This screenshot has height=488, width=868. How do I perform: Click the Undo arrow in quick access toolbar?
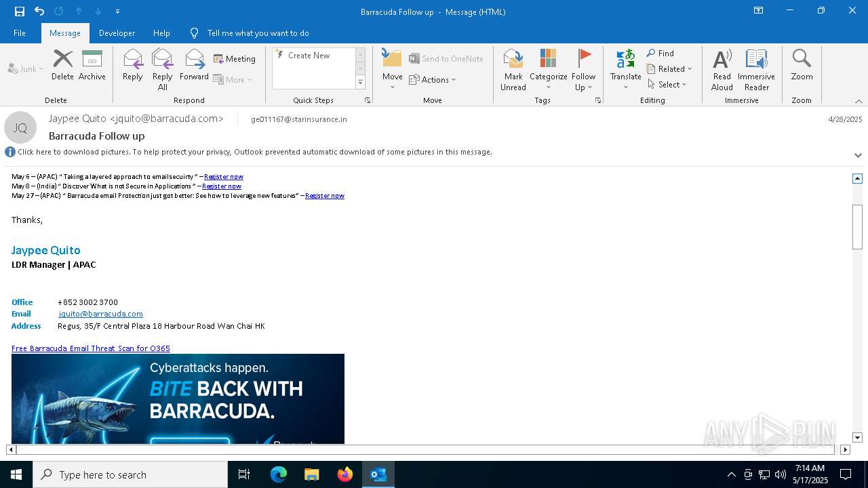click(39, 11)
